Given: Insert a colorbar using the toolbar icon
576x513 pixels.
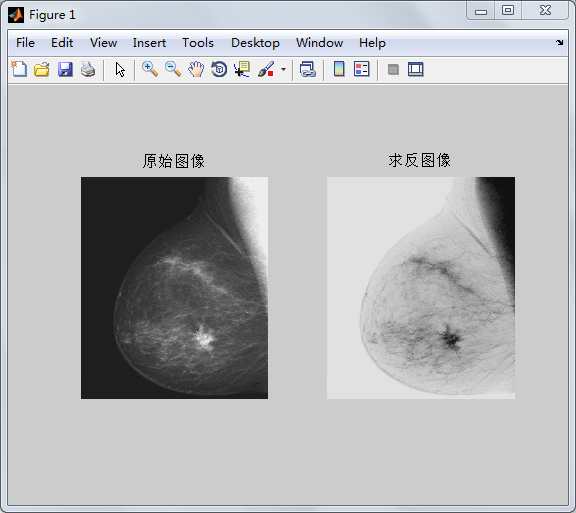Looking at the screenshot, I should point(339,69).
